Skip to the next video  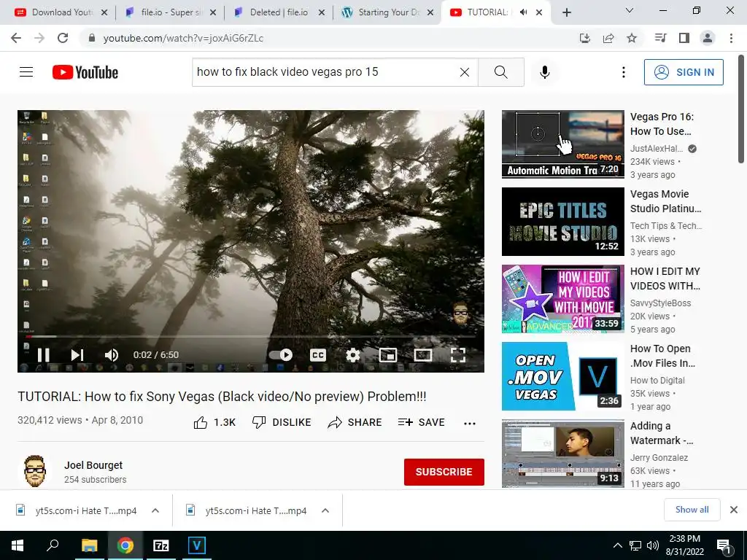coord(77,355)
